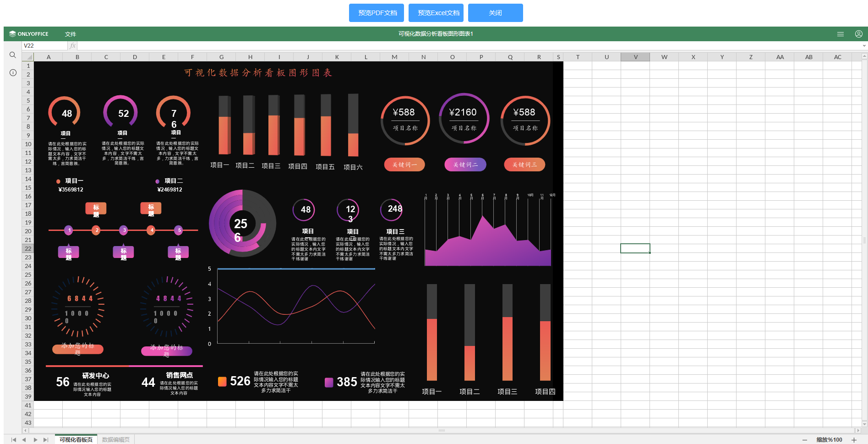The width and height of the screenshot is (868, 444).
Task: Open the document info icon in sidebar
Action: [x=13, y=73]
